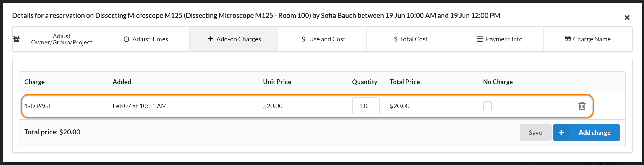Click the No Charge column header

(498, 82)
